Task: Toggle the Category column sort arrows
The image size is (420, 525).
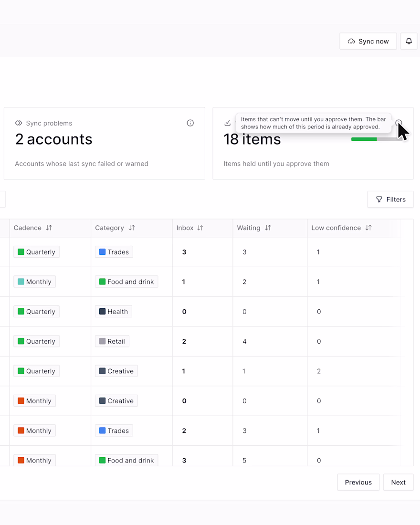Action: (x=132, y=228)
